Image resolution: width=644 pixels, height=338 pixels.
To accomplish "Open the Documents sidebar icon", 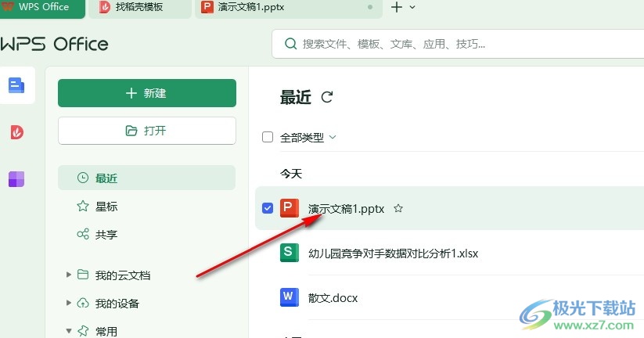I will coord(16,85).
